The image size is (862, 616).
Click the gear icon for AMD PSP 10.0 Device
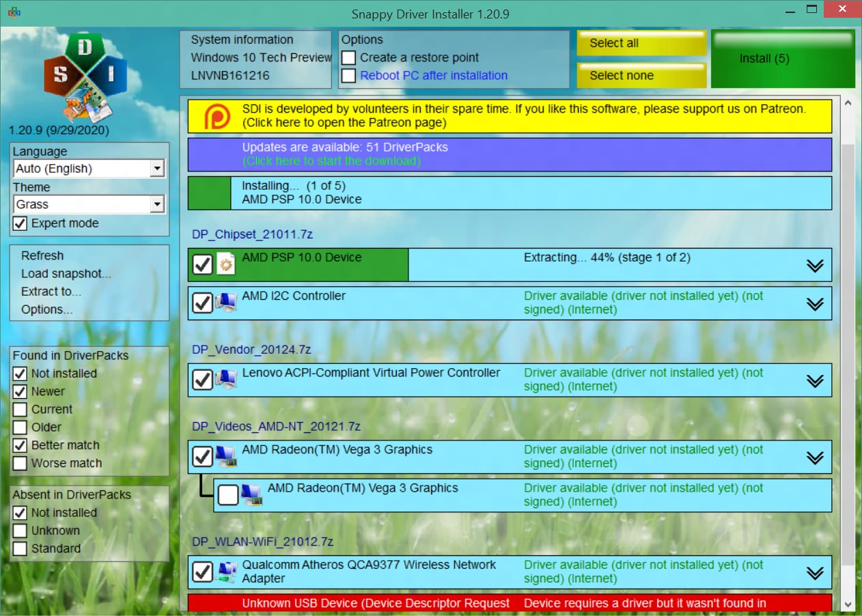pyautogui.click(x=225, y=264)
